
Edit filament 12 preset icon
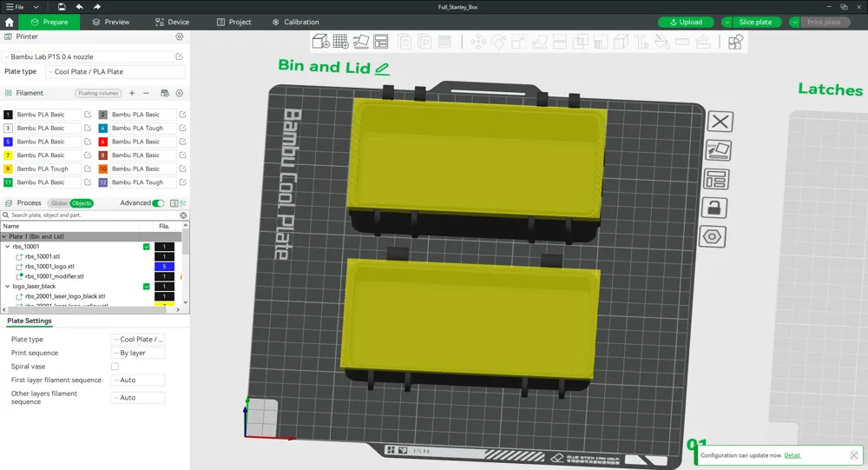[x=182, y=182]
